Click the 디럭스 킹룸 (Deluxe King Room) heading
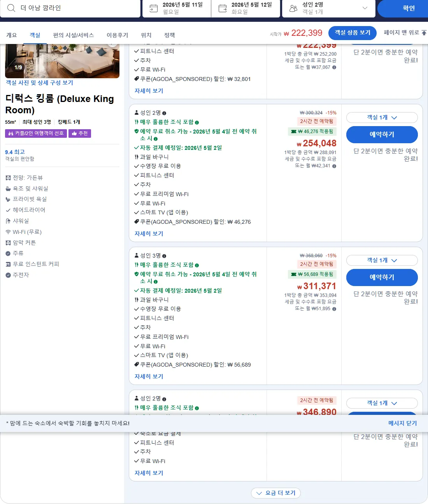Image resolution: width=428 pixels, height=504 pixels. [60, 104]
